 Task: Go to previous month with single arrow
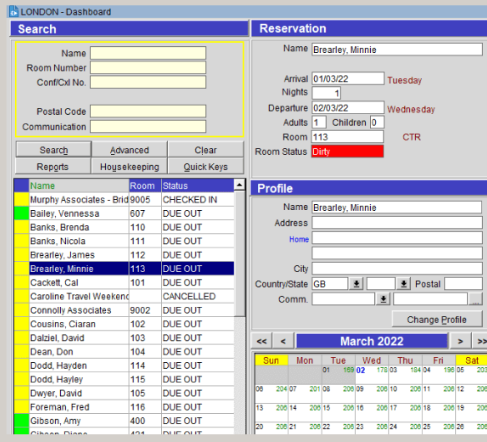tap(283, 341)
